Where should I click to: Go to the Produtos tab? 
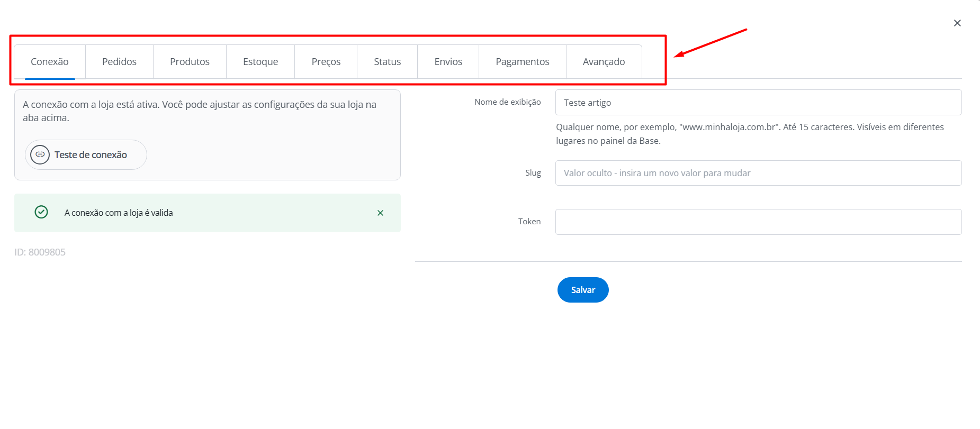190,62
